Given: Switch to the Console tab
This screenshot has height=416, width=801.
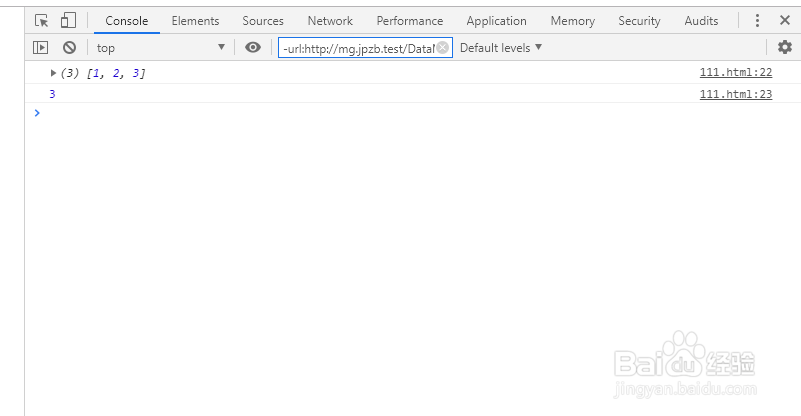Looking at the screenshot, I should 127,21.
